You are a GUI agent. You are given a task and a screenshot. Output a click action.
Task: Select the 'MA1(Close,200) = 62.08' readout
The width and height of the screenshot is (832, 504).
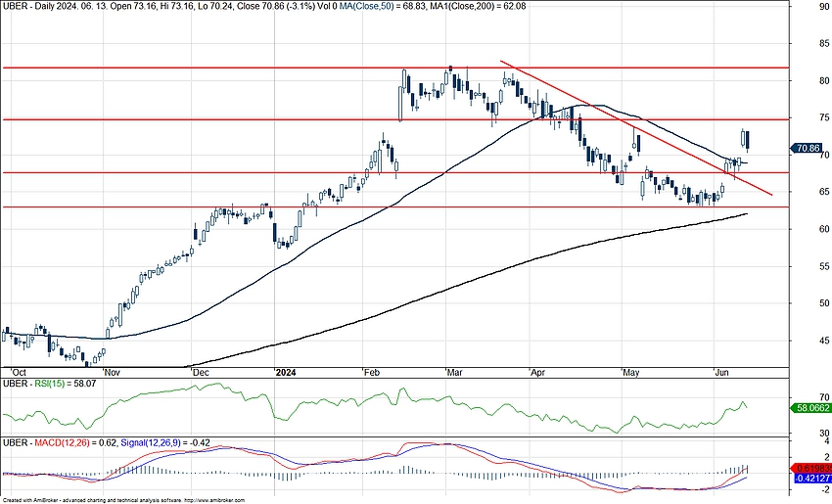[x=476, y=7]
